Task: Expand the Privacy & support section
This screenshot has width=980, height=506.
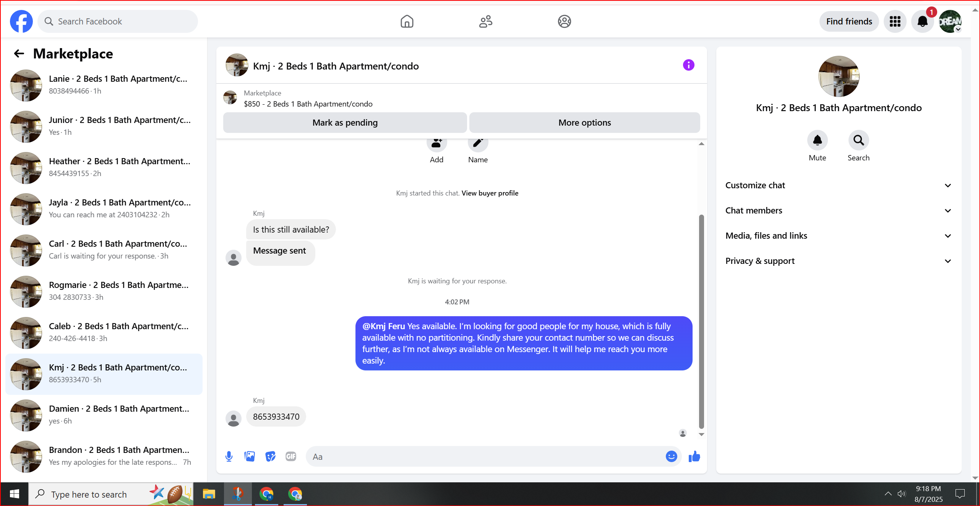Action: coord(839,261)
